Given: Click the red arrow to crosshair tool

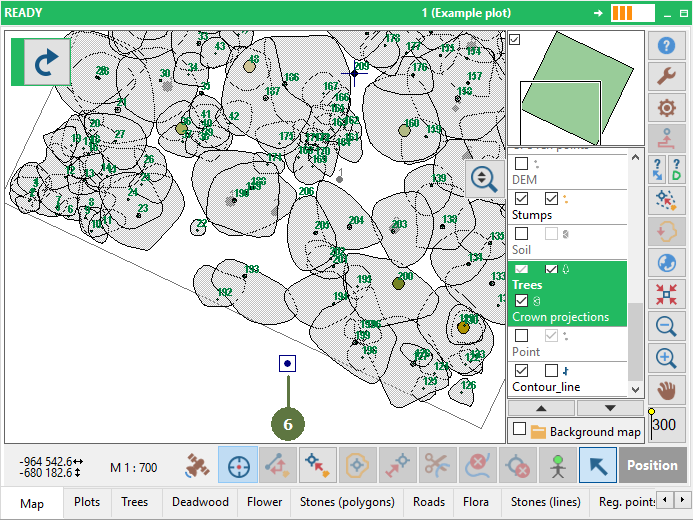Looking at the screenshot, I should 397,465.
